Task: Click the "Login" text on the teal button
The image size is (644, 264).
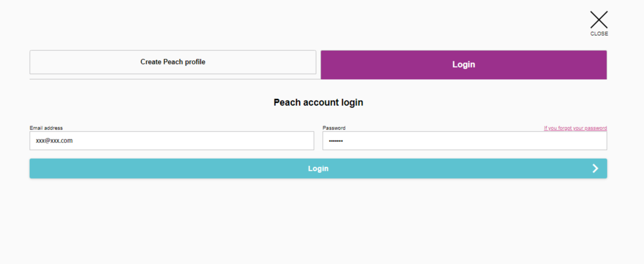Action: coord(318,169)
